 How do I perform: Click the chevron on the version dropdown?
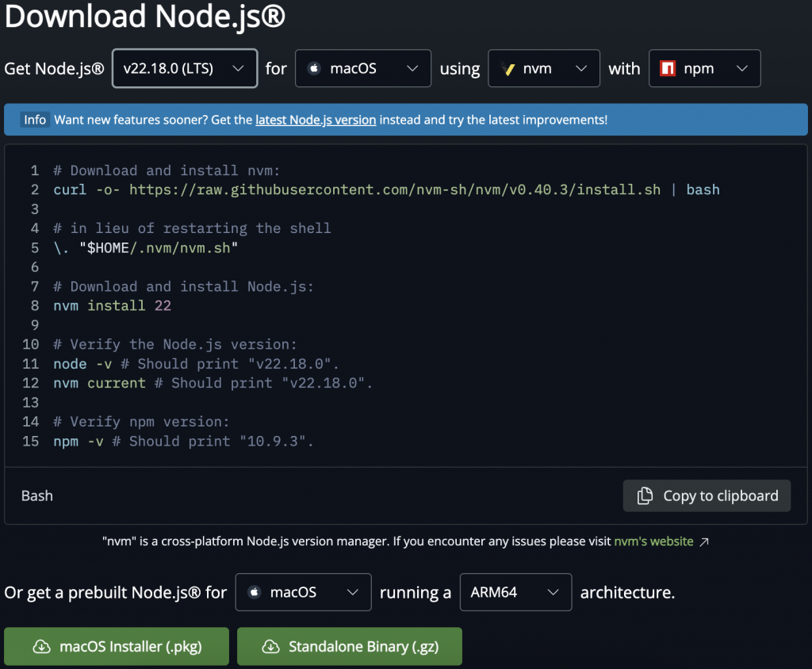pos(238,68)
